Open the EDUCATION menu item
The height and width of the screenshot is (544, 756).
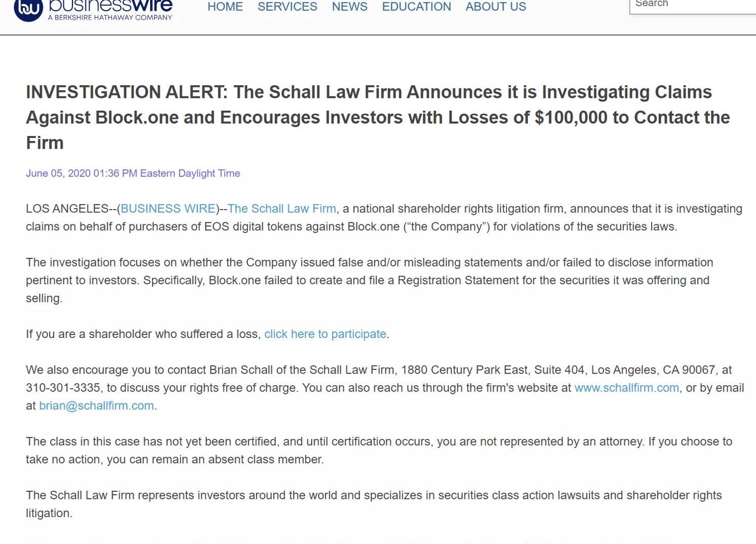(x=416, y=7)
